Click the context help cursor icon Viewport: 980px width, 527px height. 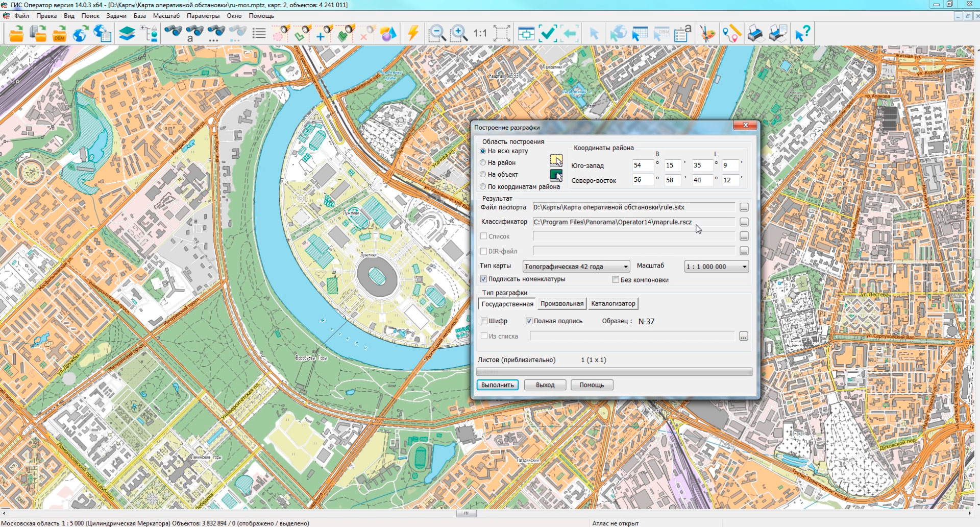click(x=802, y=34)
